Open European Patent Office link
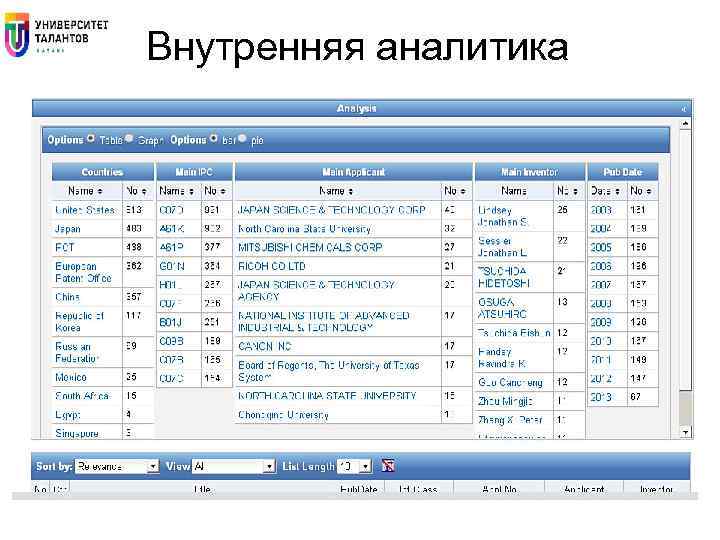720x540 pixels. (83, 272)
